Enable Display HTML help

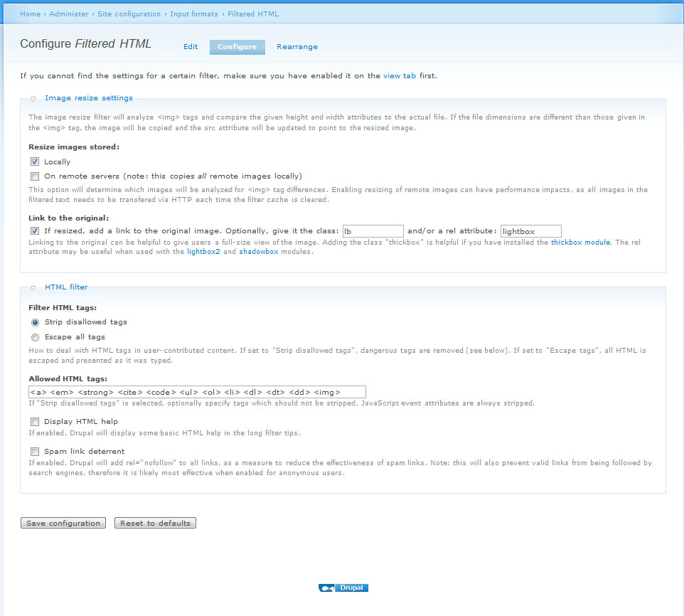[x=35, y=421]
